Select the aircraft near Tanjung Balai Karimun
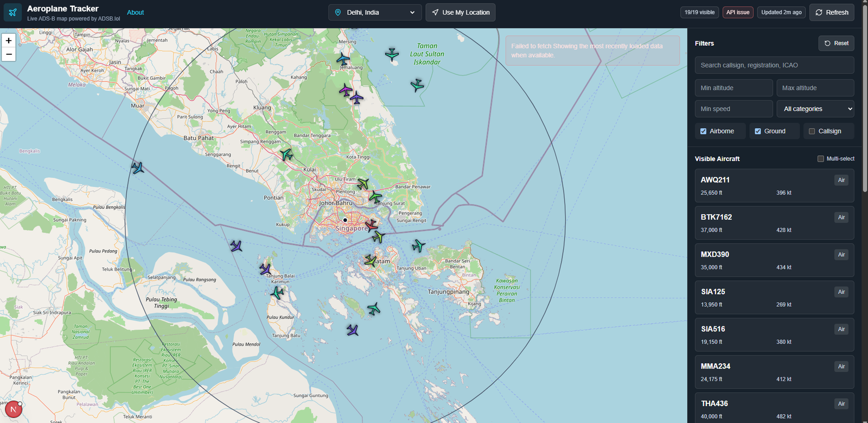The image size is (868, 423). click(265, 269)
